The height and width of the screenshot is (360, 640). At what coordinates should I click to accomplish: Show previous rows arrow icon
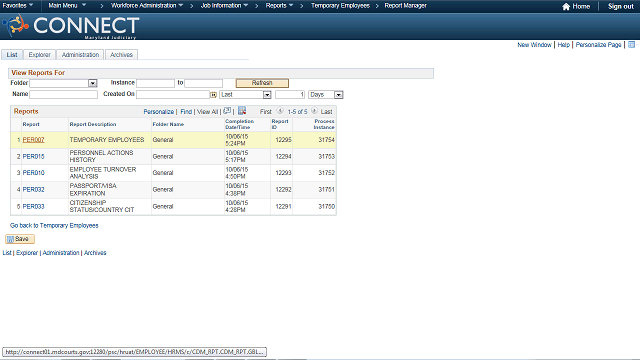[280, 111]
